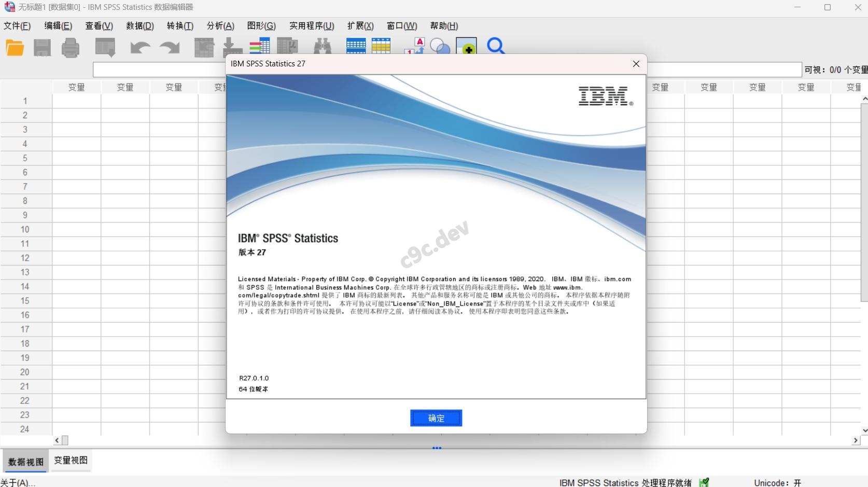Toggle the Value labels icon
Image resolution: width=868 pixels, height=487 pixels.
coord(415,46)
